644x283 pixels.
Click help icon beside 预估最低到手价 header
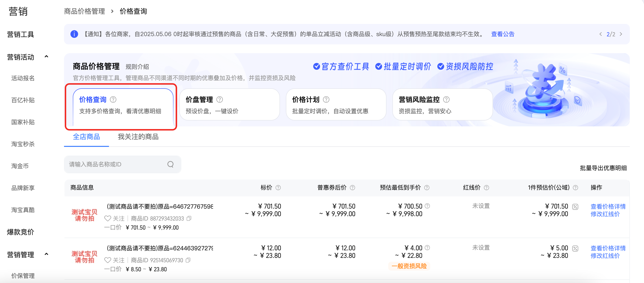427,188
